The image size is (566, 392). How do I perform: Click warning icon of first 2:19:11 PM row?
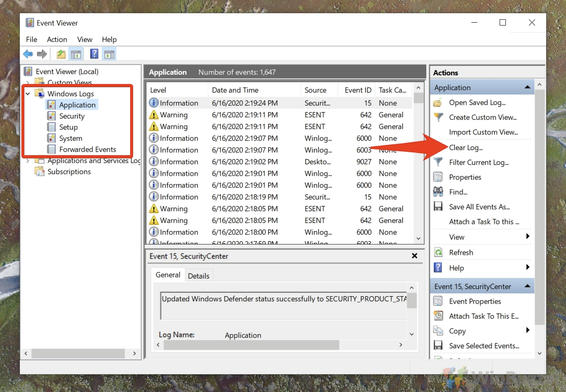154,114
